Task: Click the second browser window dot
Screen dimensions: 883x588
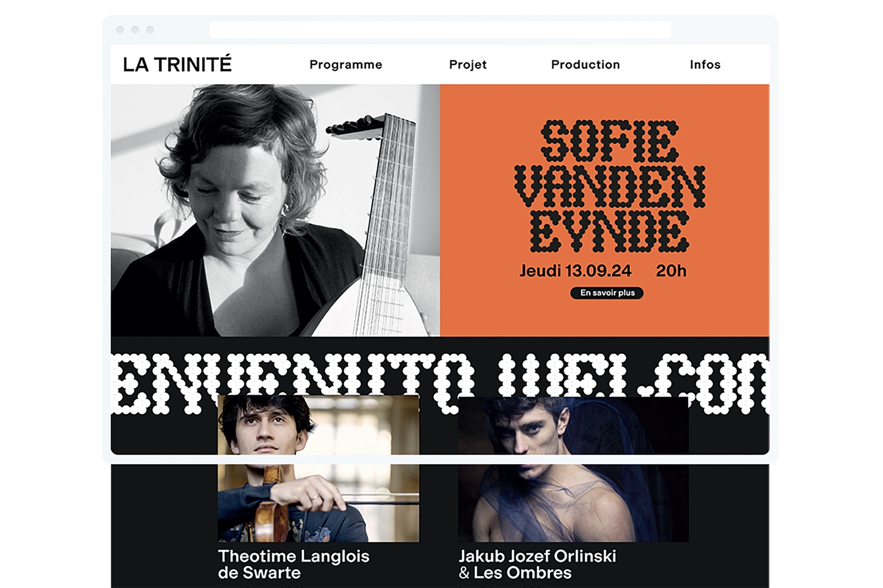Action: [x=135, y=30]
